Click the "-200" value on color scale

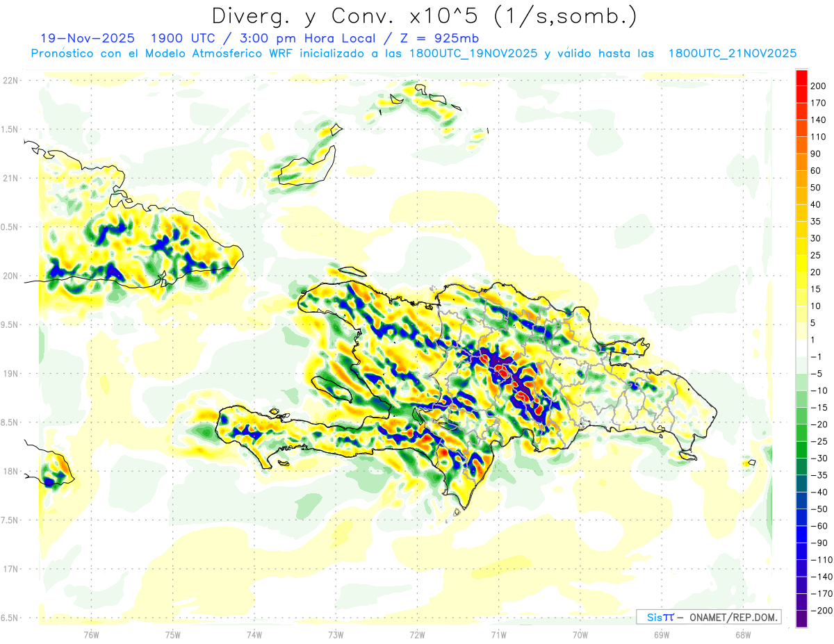pyautogui.click(x=821, y=611)
